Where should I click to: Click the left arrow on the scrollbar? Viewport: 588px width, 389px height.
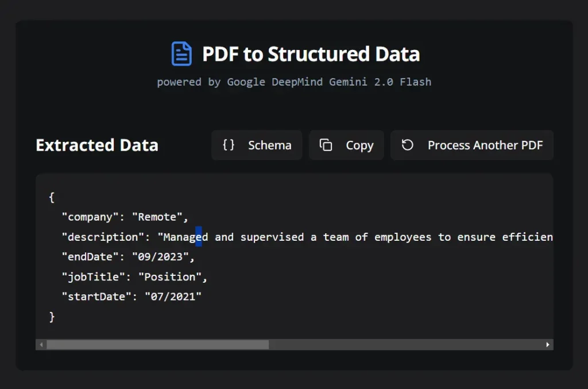pyautogui.click(x=41, y=344)
